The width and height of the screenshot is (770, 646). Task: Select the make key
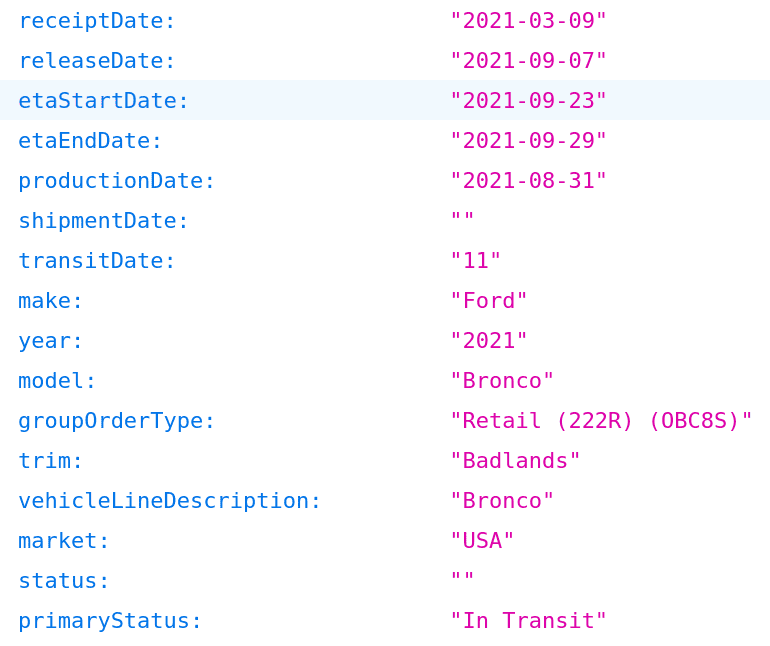(x=50, y=301)
